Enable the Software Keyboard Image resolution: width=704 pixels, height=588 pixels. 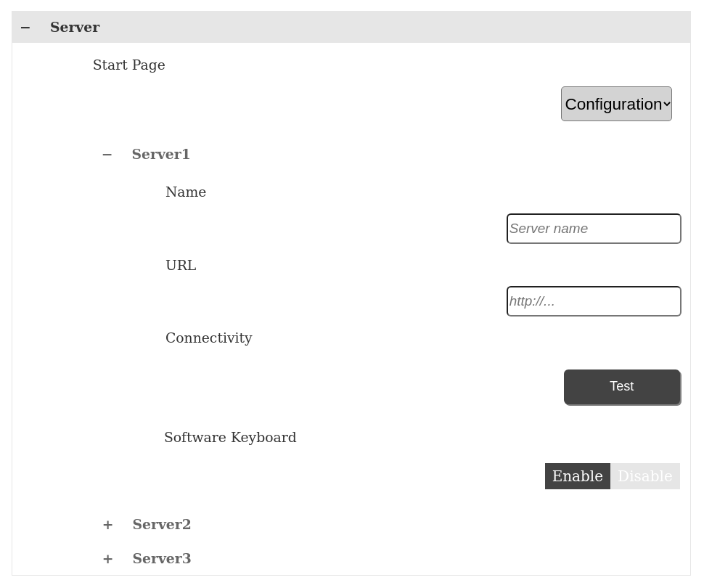point(577,476)
